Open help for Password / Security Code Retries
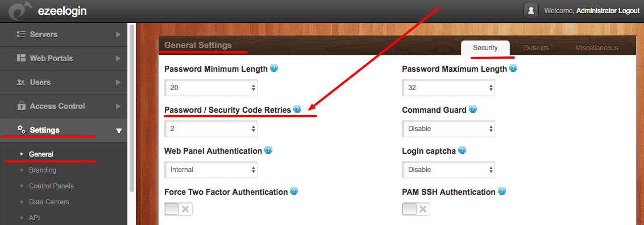 click(297, 109)
